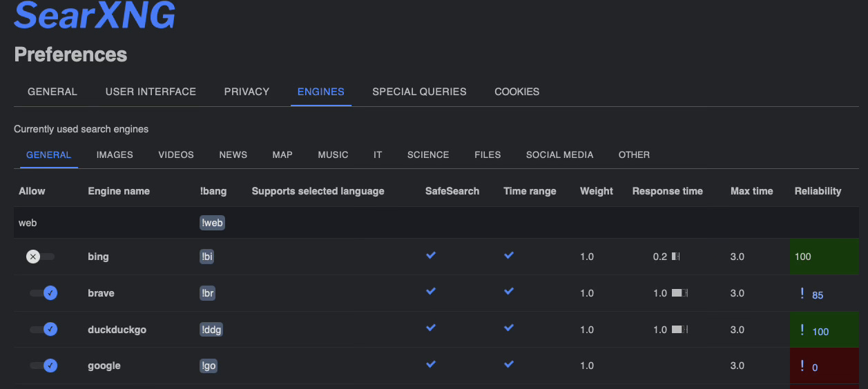This screenshot has width=868, height=389.
Task: Switch to the Science engine category
Action: pos(428,155)
